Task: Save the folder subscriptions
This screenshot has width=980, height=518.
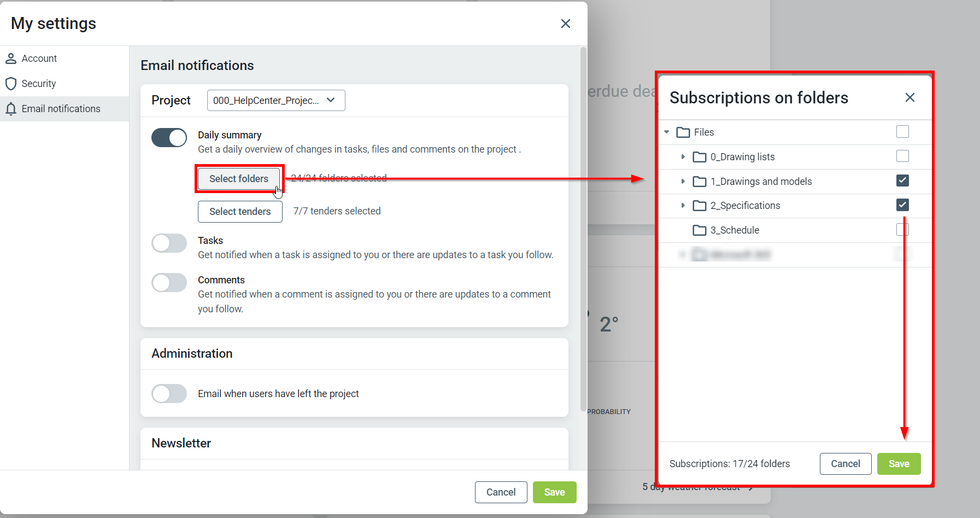Action: coord(899,464)
